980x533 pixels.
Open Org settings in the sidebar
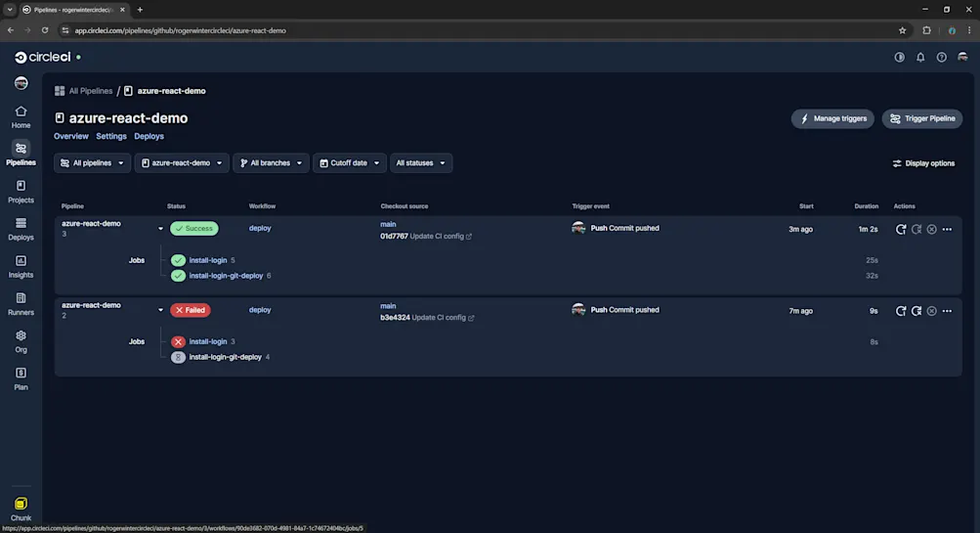click(21, 342)
